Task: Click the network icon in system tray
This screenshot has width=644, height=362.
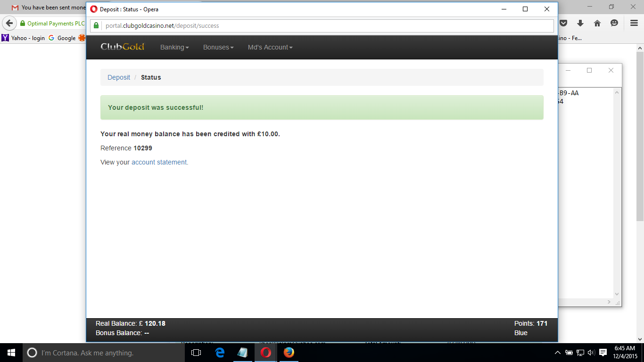Action: point(580,353)
